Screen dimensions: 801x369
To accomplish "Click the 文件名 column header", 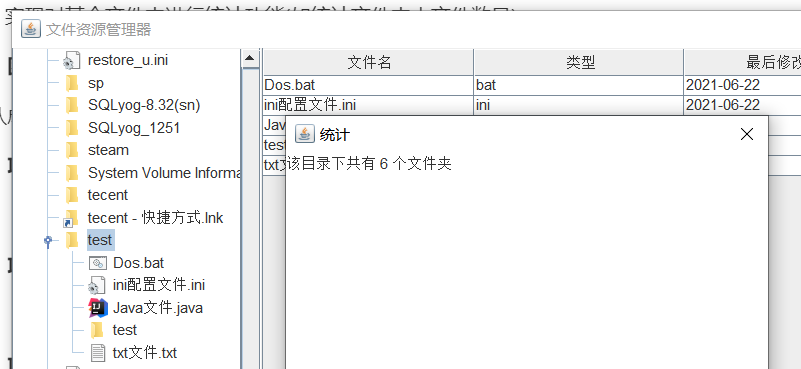I will [369, 62].
